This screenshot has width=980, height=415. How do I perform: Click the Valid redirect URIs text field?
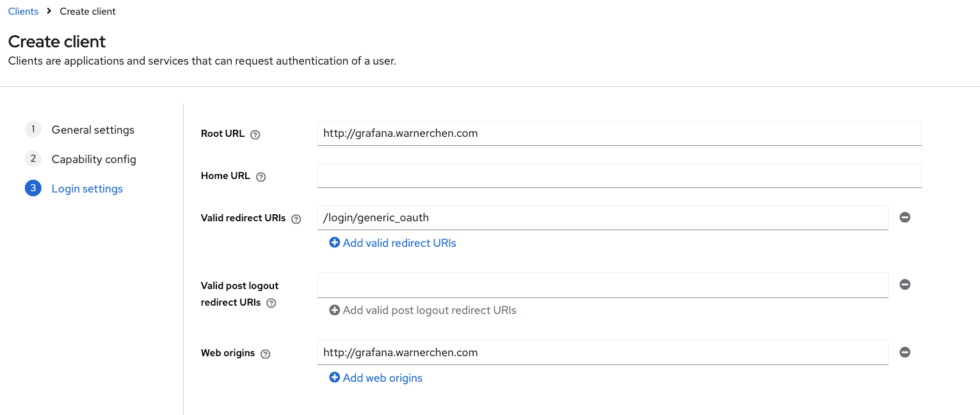(x=602, y=217)
